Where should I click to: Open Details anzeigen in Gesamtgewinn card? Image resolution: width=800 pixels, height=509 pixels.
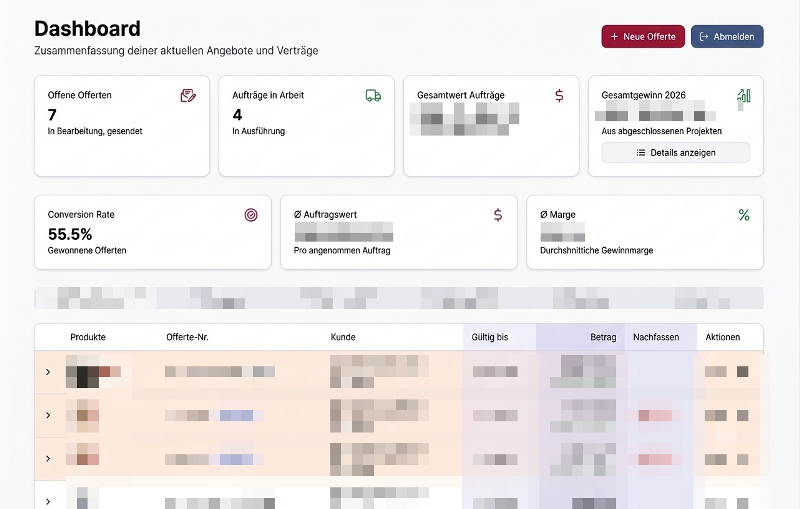click(x=676, y=152)
